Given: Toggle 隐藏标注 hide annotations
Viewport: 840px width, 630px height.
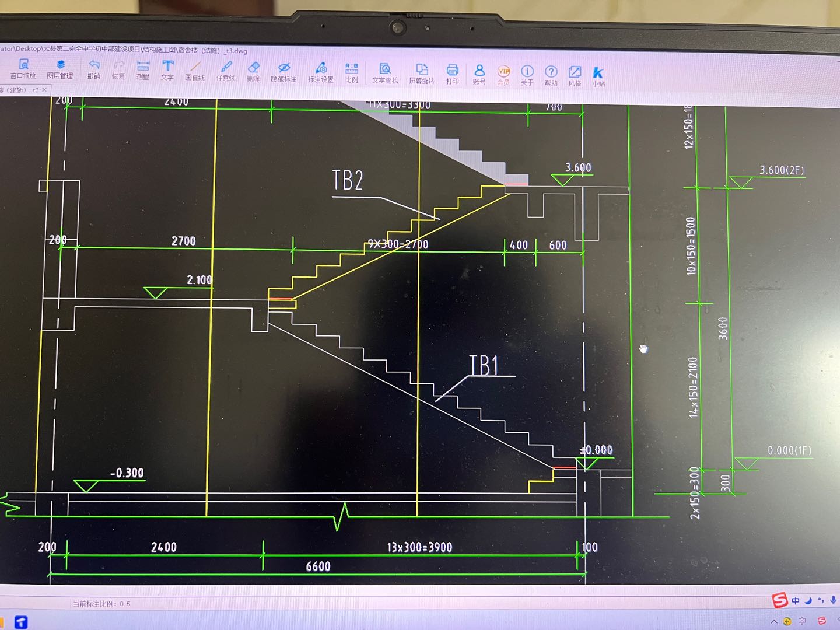Looking at the screenshot, I should [283, 73].
